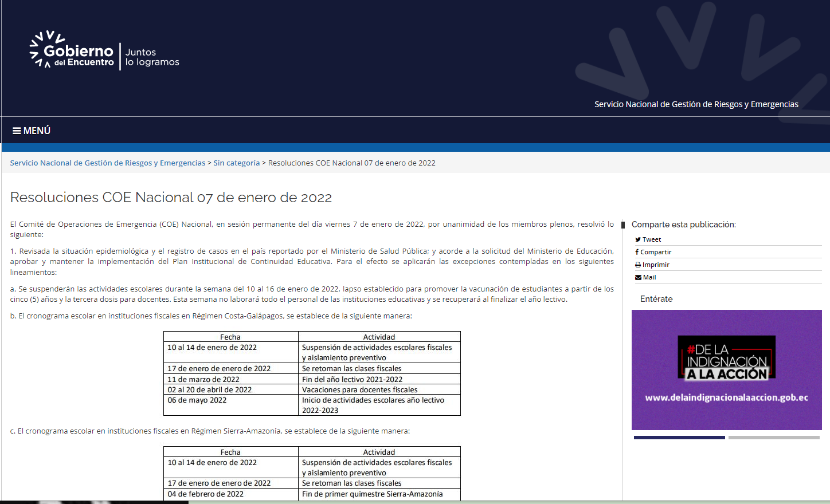The width and height of the screenshot is (830, 504).
Task: Select the second banner carousel indicator
Action: [774, 438]
